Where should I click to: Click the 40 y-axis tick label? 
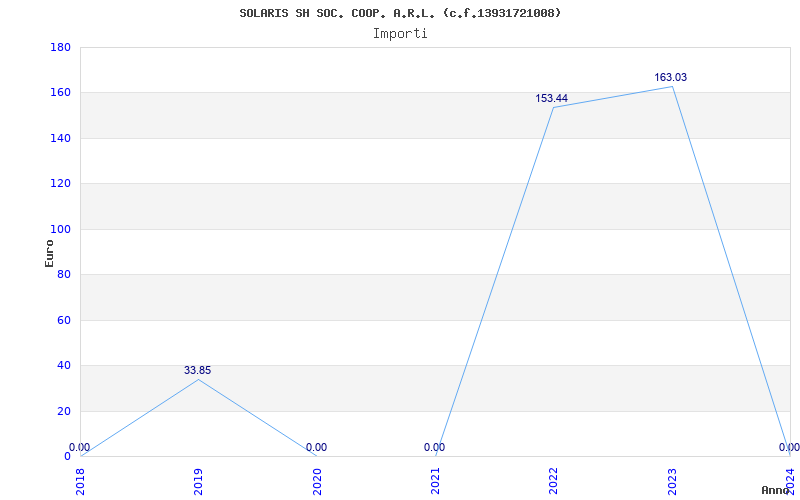64,365
